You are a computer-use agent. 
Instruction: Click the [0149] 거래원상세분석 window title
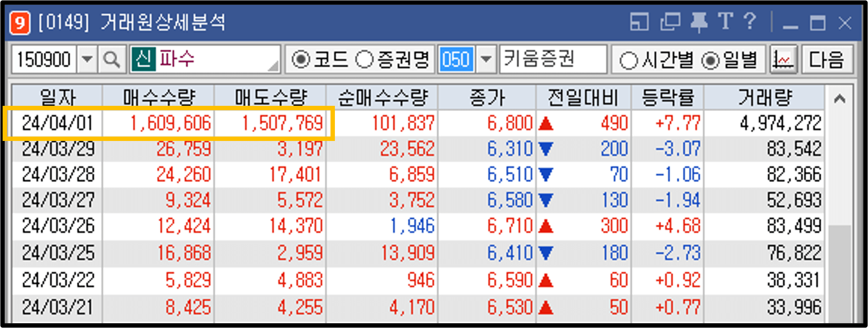point(132,22)
